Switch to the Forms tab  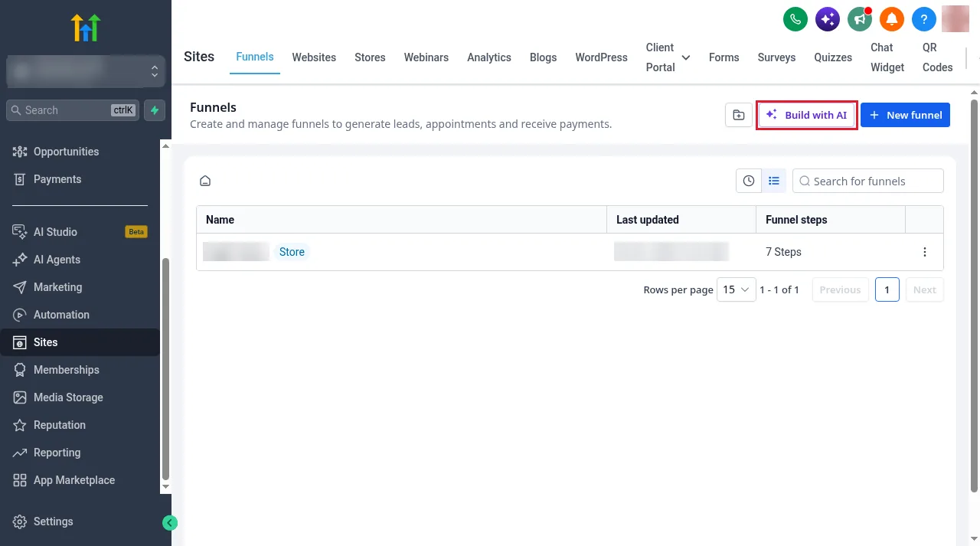pos(724,57)
